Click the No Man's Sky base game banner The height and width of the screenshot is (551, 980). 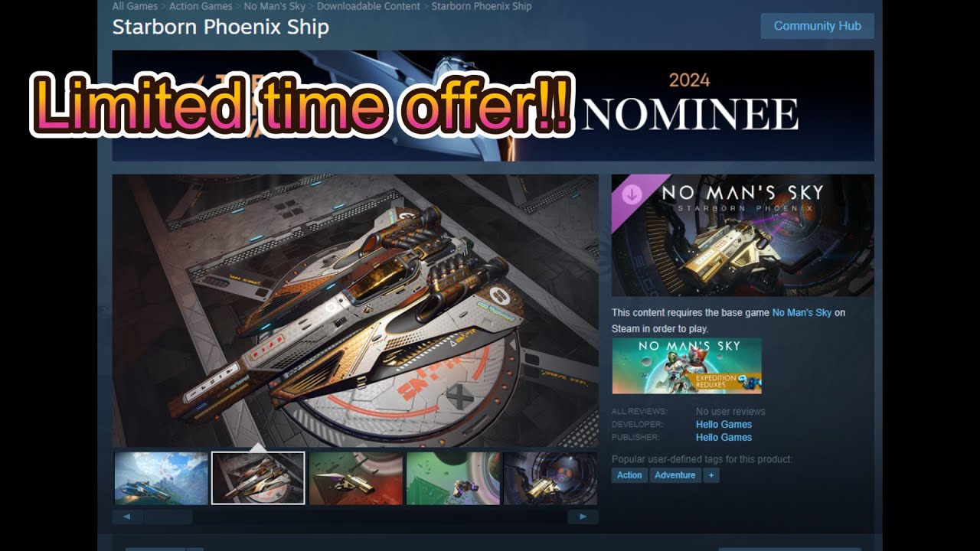tap(687, 366)
